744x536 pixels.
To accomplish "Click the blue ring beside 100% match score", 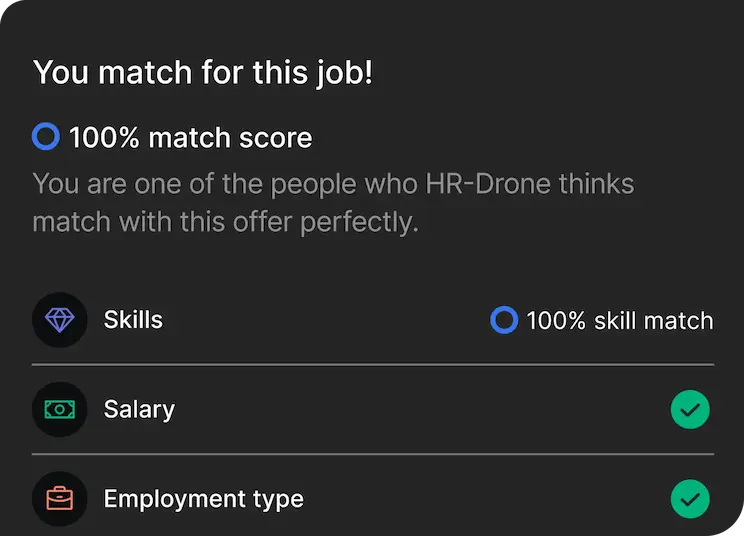I will (x=46, y=137).
